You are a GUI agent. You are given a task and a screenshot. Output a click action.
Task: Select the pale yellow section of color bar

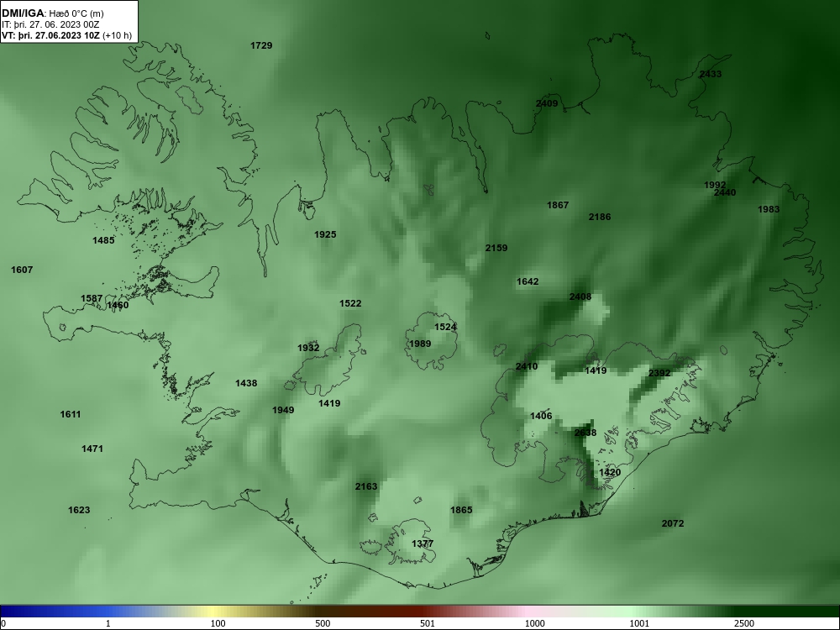(x=212, y=612)
